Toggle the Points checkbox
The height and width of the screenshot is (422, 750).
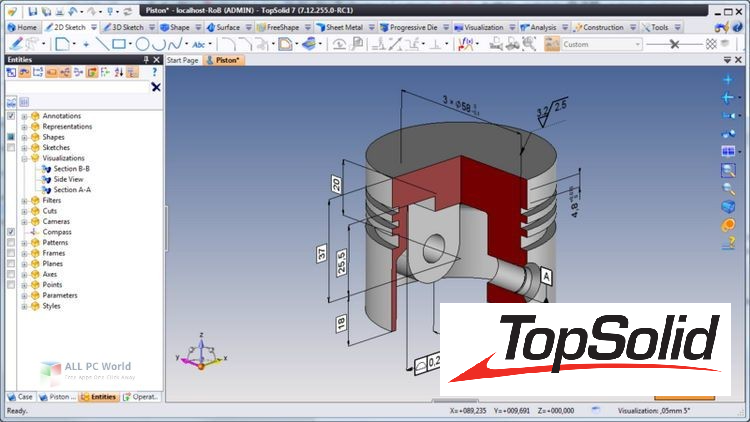11,285
